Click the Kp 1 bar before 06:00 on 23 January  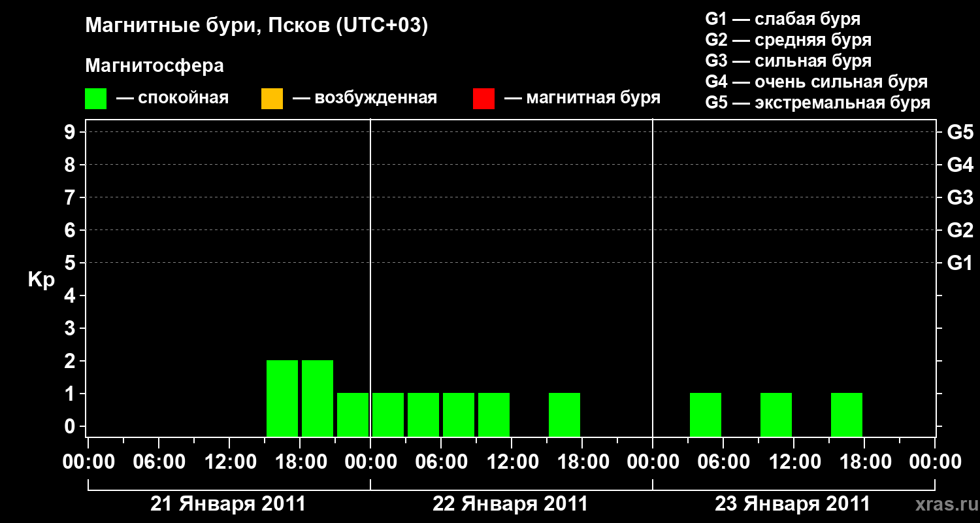[x=706, y=414]
